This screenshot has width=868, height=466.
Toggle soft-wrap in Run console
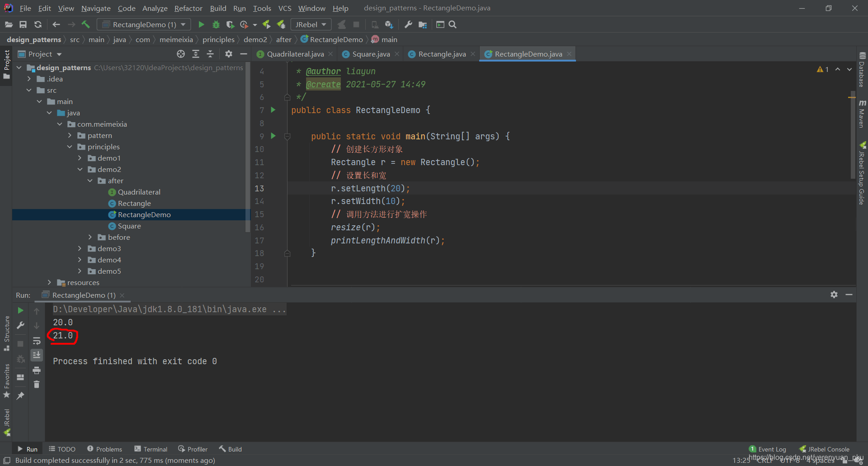pyautogui.click(x=37, y=341)
